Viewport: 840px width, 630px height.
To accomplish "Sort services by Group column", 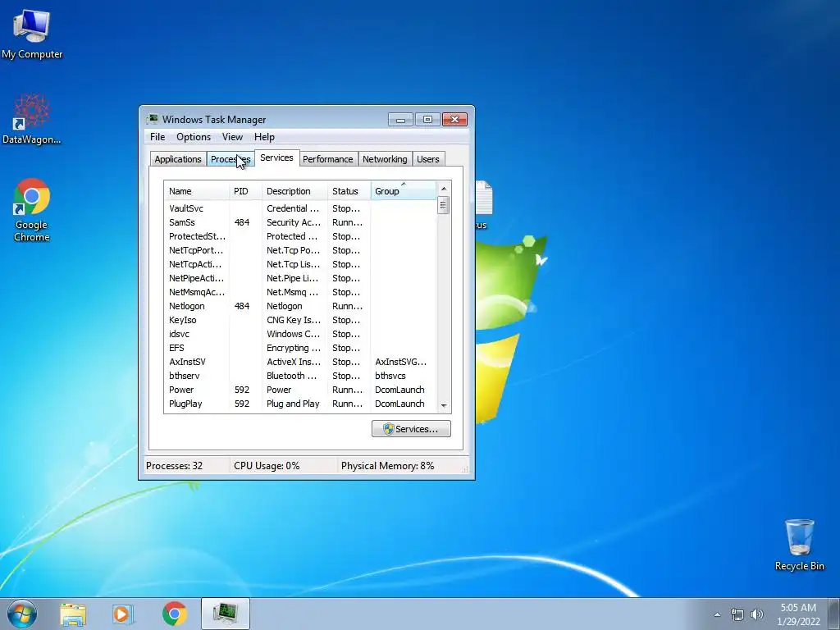I will tap(404, 191).
